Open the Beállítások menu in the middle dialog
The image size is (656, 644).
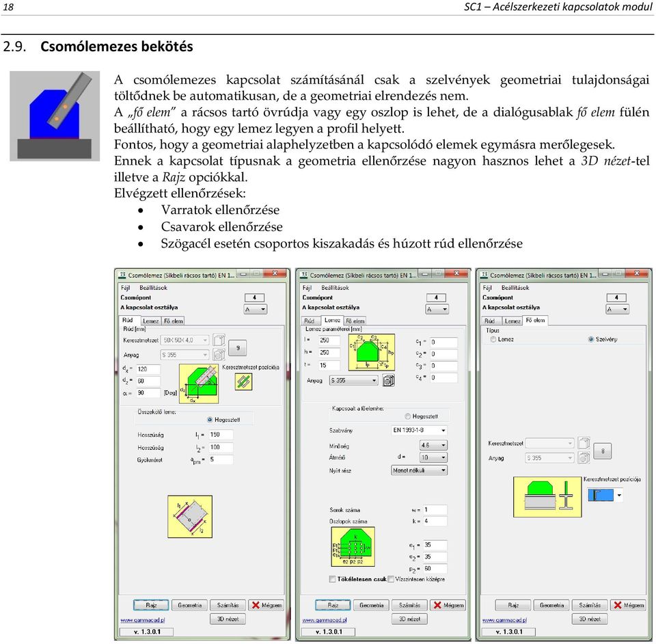[335, 288]
